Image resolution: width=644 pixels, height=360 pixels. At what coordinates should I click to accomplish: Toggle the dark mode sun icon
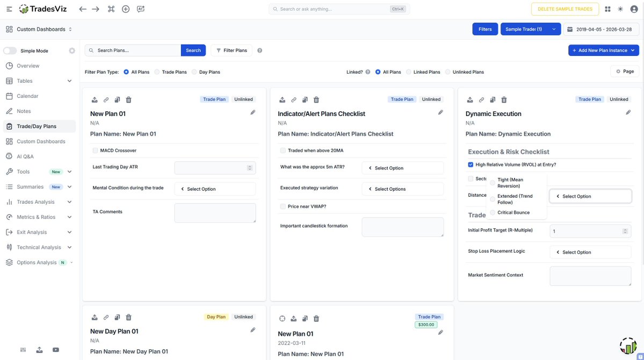(620, 9)
